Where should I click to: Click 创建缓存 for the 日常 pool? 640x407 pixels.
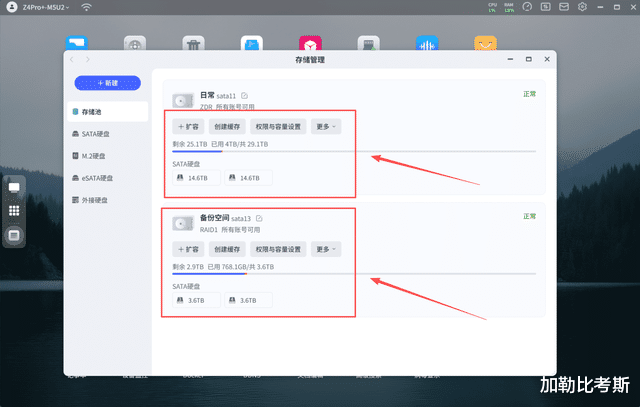click(227, 127)
